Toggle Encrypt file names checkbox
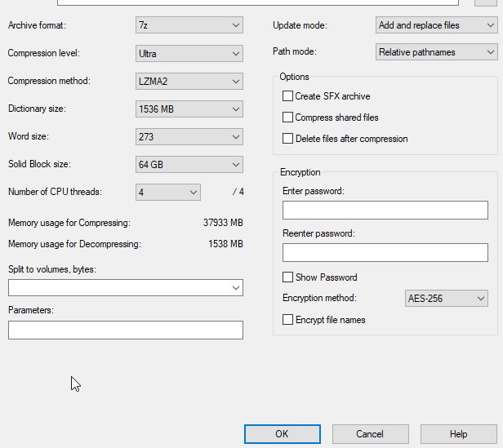Screen dimensions: 503x448 tap(287, 320)
